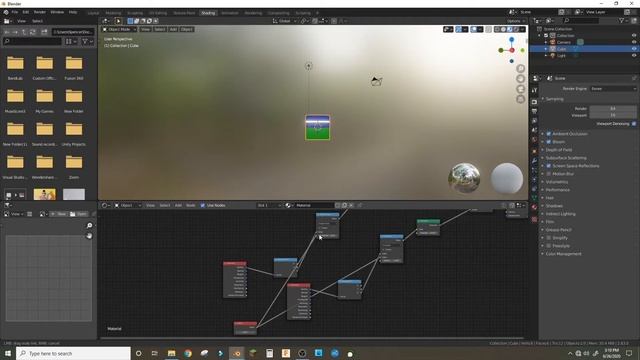The image size is (640, 360).
Task: Select the Fusion 360 folder
Action: tap(74, 67)
